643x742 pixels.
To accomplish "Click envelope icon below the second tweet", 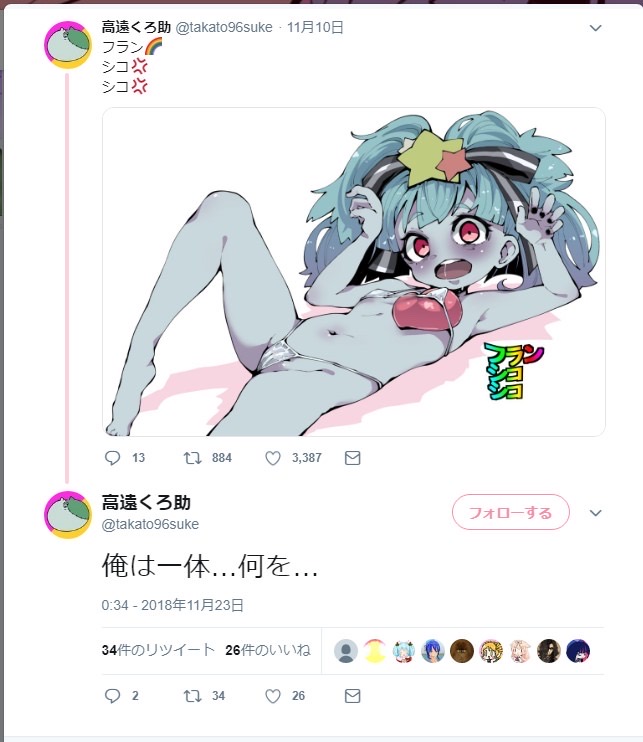I will click(x=352, y=696).
